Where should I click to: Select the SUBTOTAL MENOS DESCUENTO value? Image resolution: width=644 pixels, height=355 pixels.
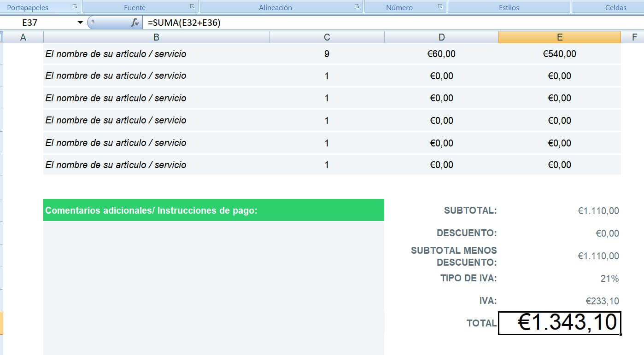(598, 256)
